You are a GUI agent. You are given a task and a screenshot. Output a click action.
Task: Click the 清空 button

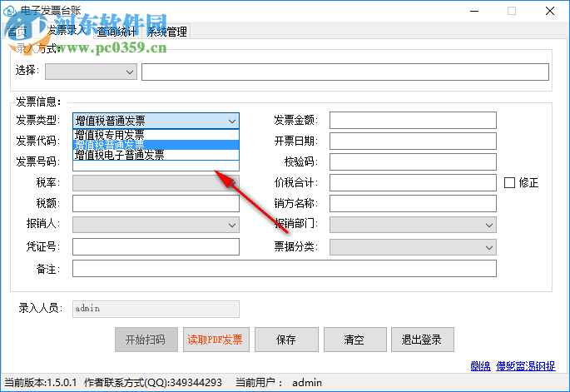tap(354, 340)
